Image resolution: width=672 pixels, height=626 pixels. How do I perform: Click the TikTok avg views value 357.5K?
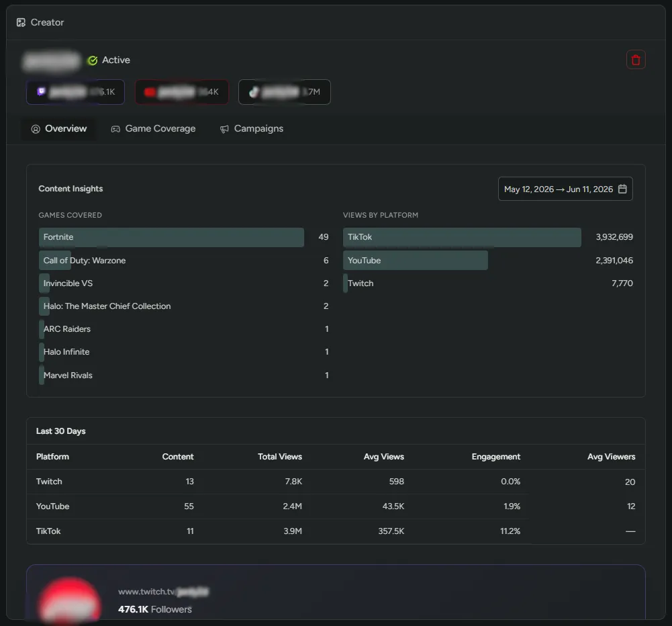(x=391, y=531)
